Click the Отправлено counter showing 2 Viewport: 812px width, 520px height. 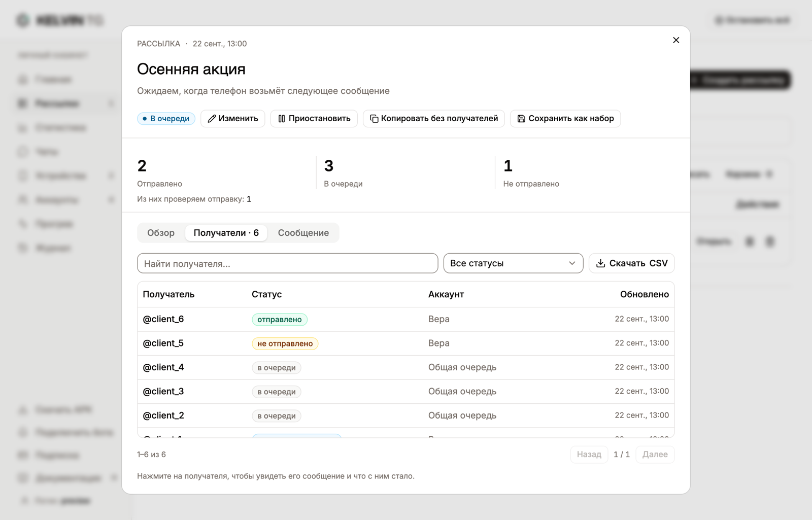click(159, 173)
